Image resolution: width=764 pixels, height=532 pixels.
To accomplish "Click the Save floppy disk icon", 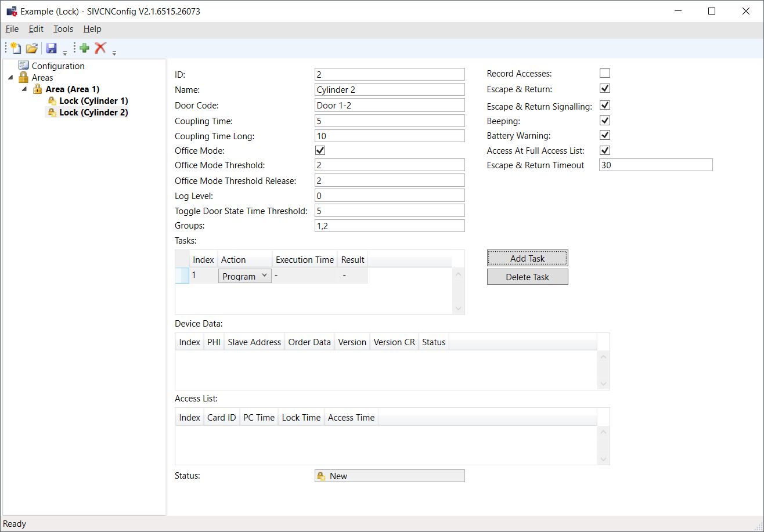I will [x=51, y=48].
